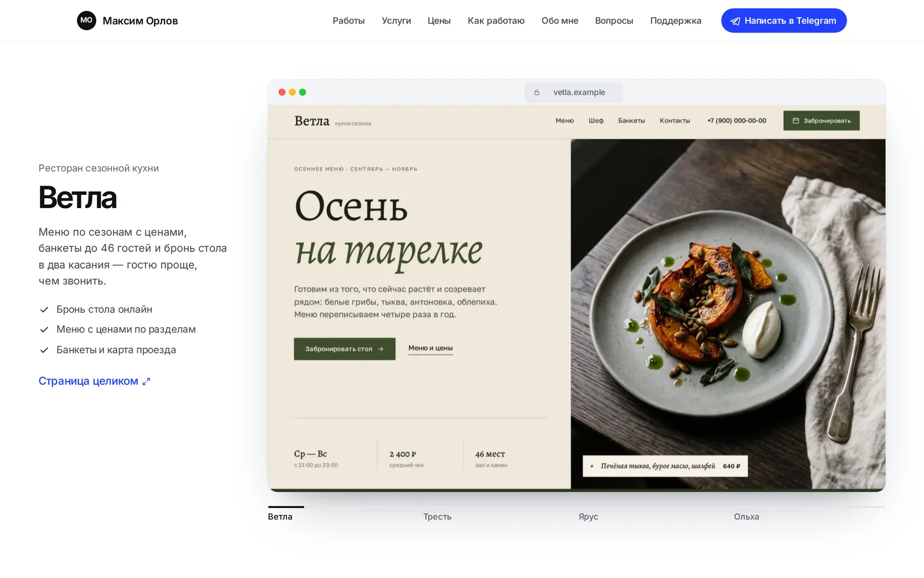The image size is (924, 578).
Task: Click Шеф in the mockup navigation
Action: [x=596, y=121]
